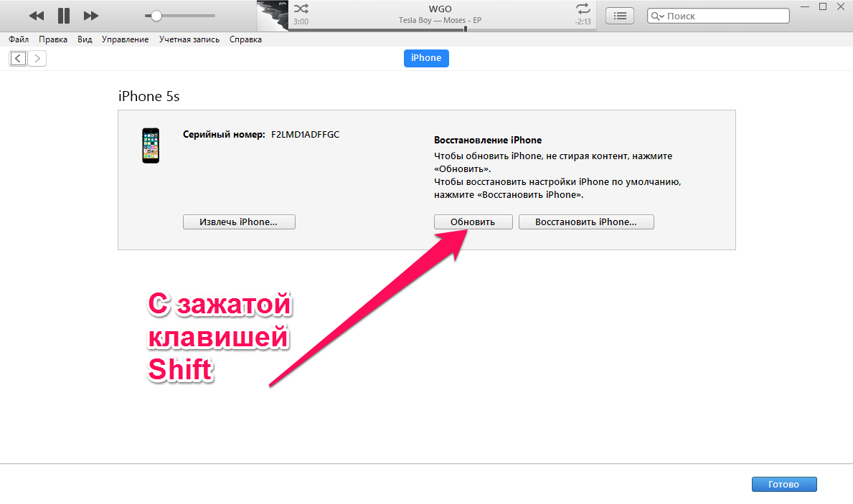Pause the current song
853x504 pixels.
click(x=64, y=15)
